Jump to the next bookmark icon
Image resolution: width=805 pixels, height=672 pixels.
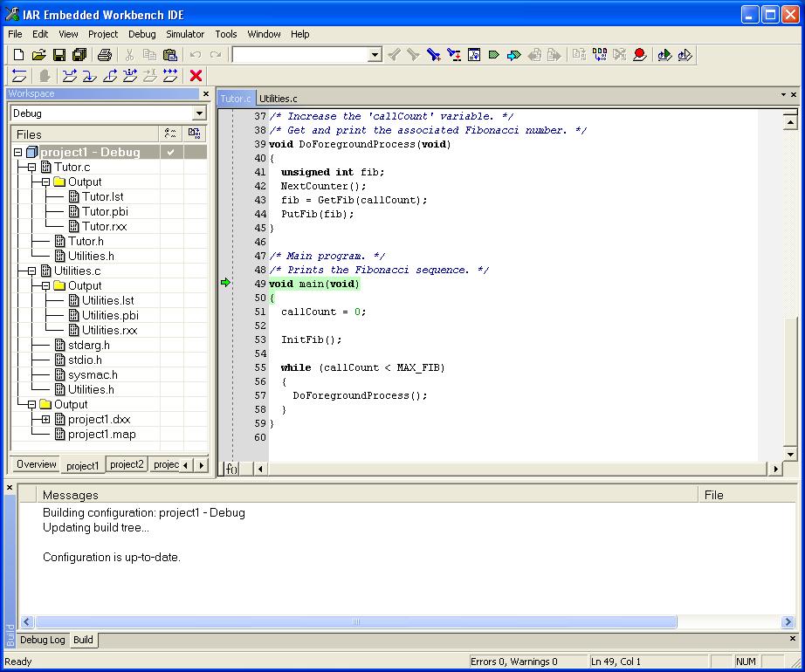pyautogui.click(x=514, y=55)
